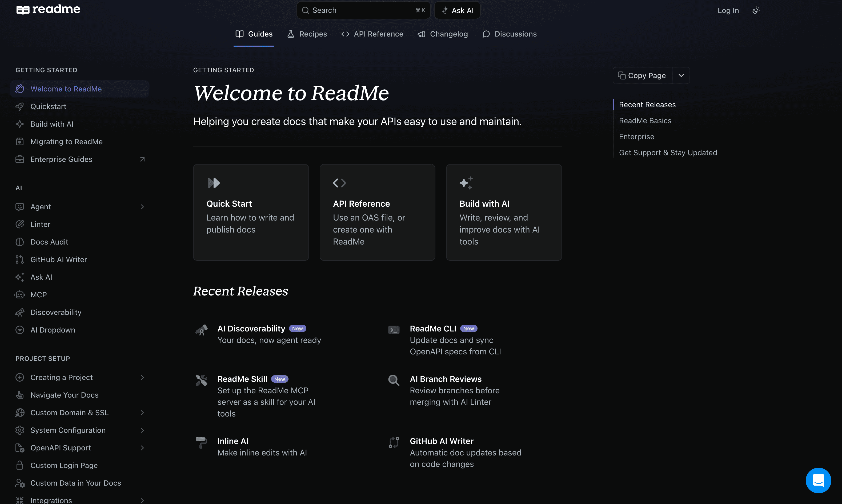Open the Copy Page dropdown arrow
Image resolution: width=842 pixels, height=504 pixels.
[681, 75]
